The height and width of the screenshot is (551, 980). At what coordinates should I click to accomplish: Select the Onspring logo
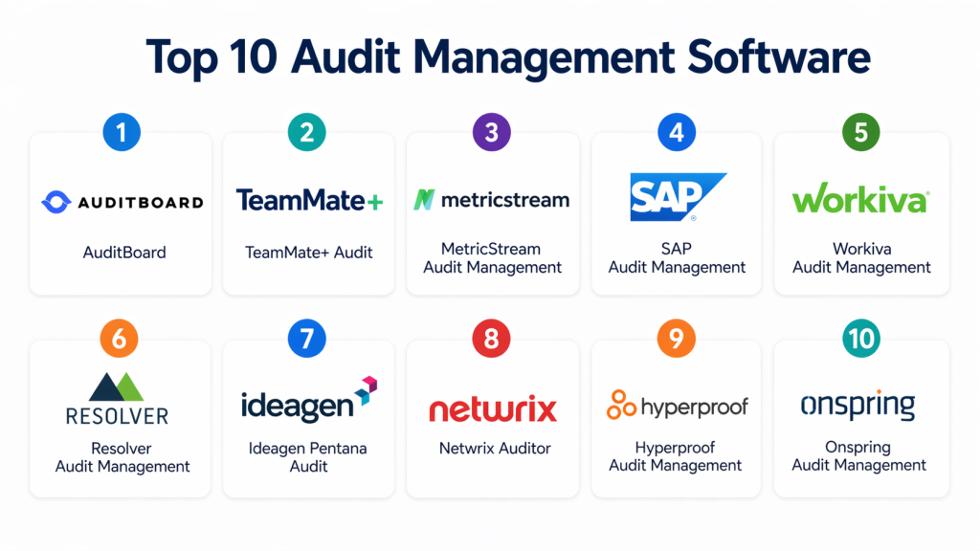tap(857, 406)
